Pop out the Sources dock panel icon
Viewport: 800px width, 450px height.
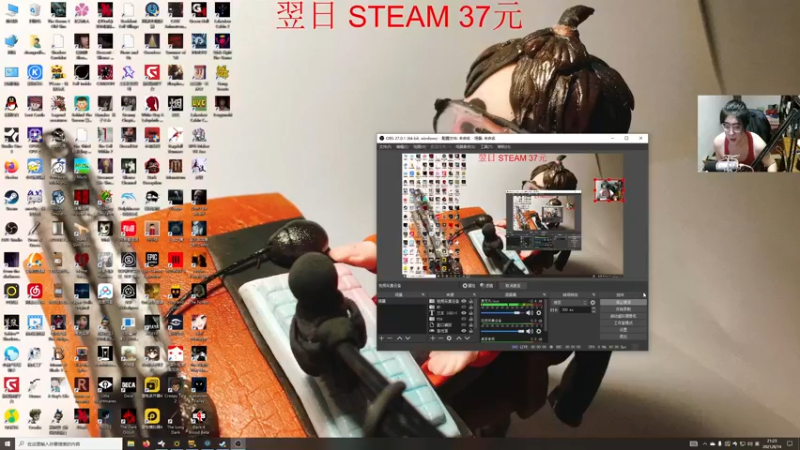(474, 294)
